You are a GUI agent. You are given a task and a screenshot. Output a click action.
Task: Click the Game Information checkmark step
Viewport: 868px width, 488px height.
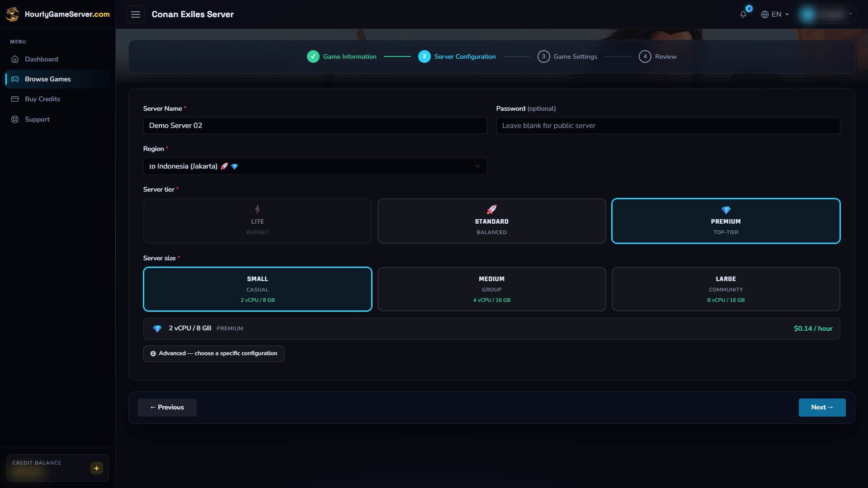click(x=313, y=56)
